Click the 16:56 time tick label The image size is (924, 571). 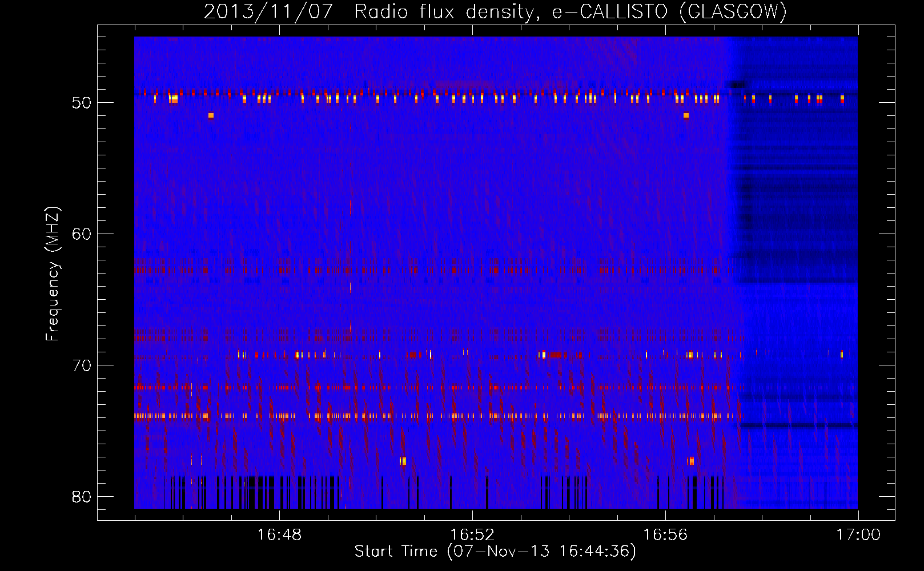(665, 535)
